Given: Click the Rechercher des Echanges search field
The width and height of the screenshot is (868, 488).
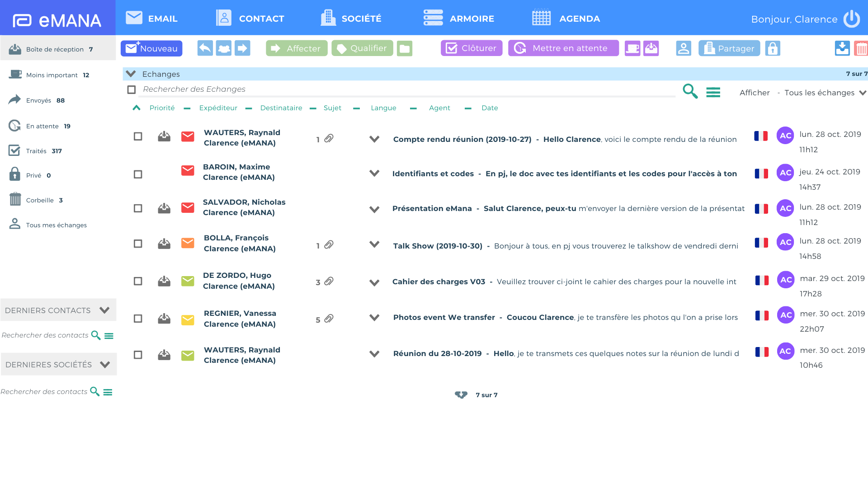Looking at the screenshot, I should tap(407, 89).
